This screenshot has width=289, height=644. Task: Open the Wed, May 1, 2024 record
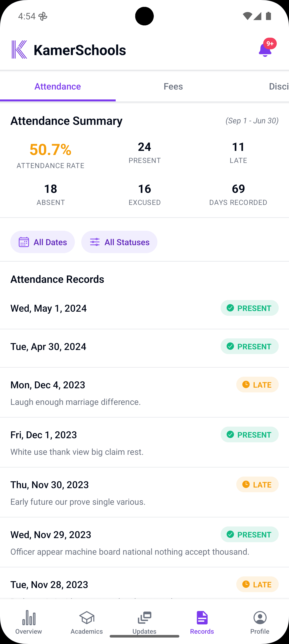144,308
